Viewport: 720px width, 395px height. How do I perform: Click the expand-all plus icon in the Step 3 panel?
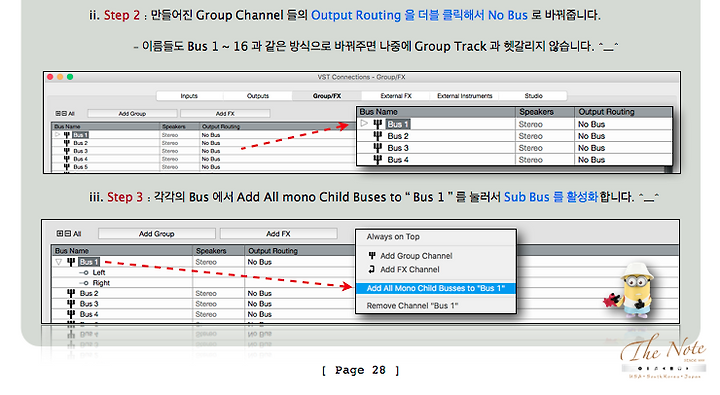coord(60,233)
